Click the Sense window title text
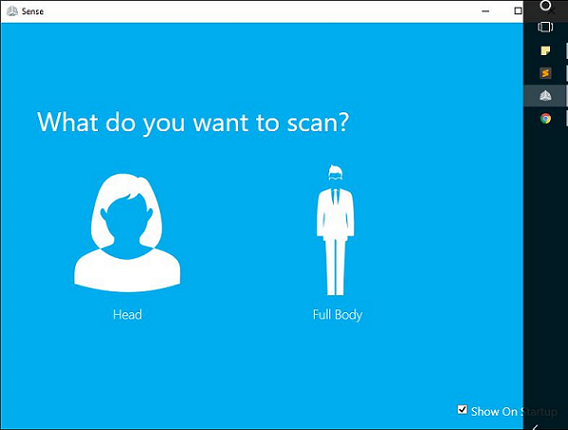Image resolution: width=568 pixels, height=430 pixels. 33,11
